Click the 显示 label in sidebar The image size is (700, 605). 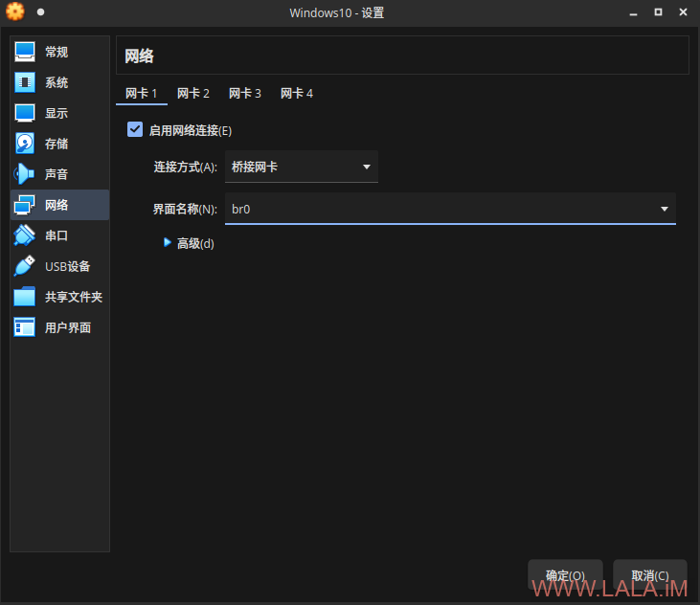click(56, 113)
